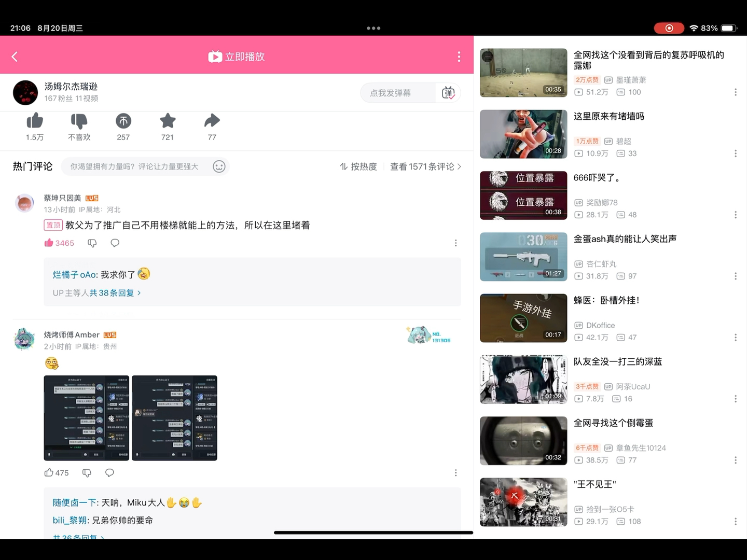Reply to 烧烤师傅Amber's comment bubble icon
The height and width of the screenshot is (560, 747).
coord(109,472)
